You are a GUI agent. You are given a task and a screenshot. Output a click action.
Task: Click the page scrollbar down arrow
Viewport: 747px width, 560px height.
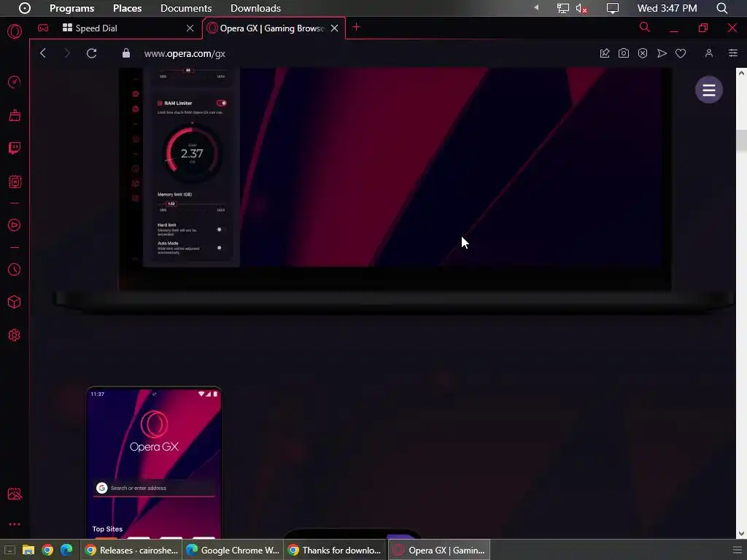(741, 533)
